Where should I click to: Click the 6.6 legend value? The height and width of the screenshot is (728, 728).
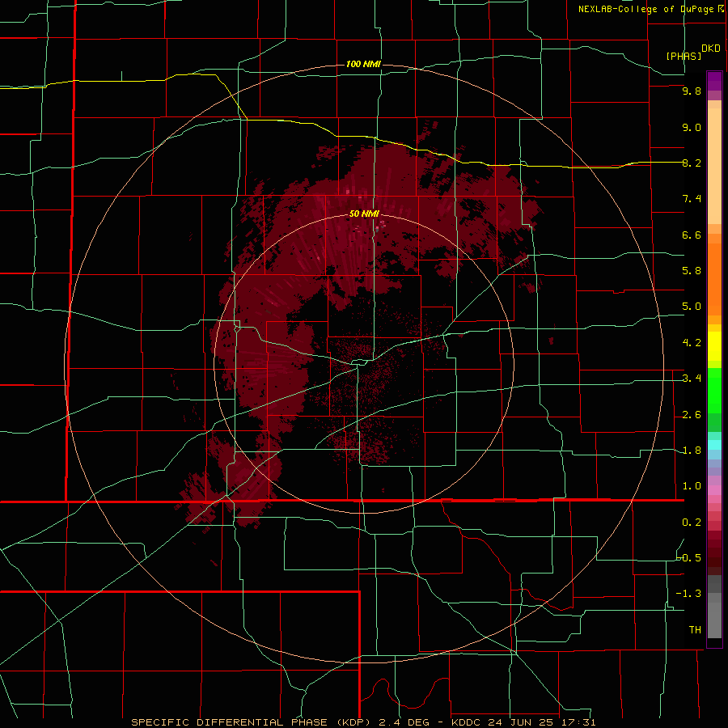[x=692, y=235]
